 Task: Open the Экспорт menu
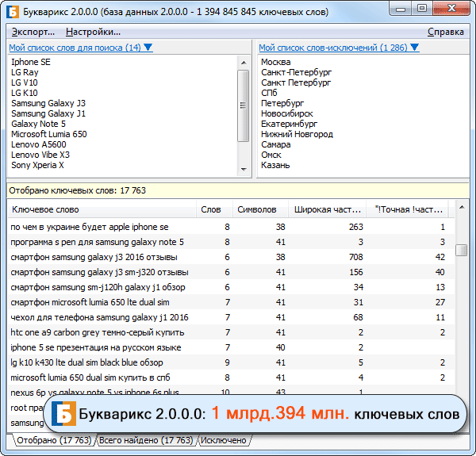(33, 32)
